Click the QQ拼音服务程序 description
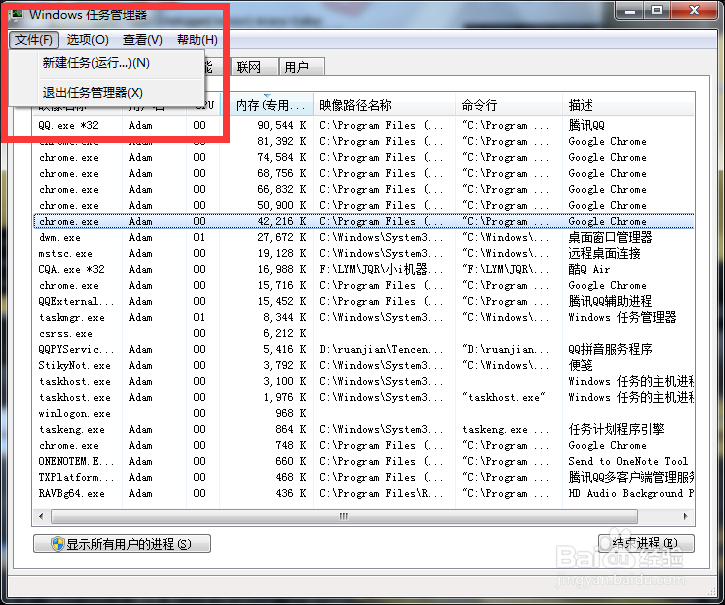Image resolution: width=725 pixels, height=605 pixels. pos(610,350)
